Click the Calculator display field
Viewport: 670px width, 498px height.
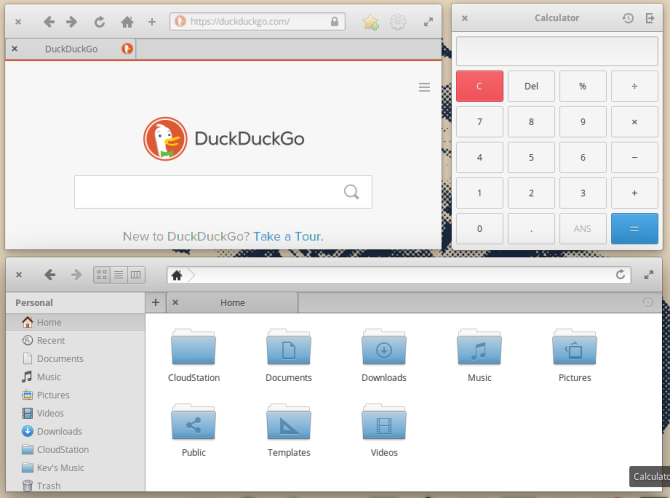[557, 51]
